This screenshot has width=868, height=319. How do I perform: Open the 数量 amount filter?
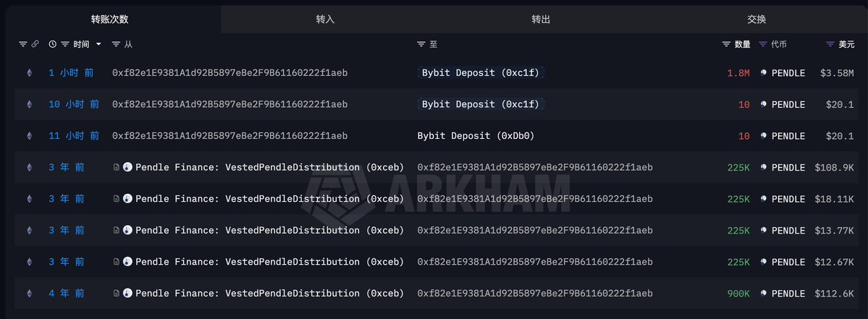pos(727,45)
